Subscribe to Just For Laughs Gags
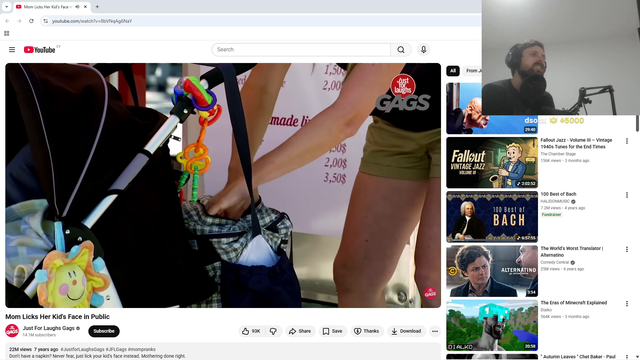The width and height of the screenshot is (640, 360). click(x=104, y=331)
